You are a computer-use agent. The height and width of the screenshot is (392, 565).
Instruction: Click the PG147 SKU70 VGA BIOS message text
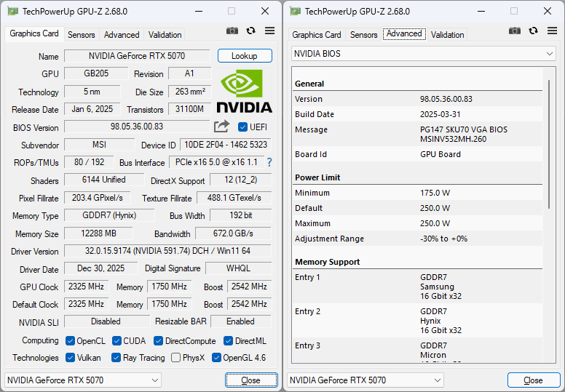coord(464,129)
